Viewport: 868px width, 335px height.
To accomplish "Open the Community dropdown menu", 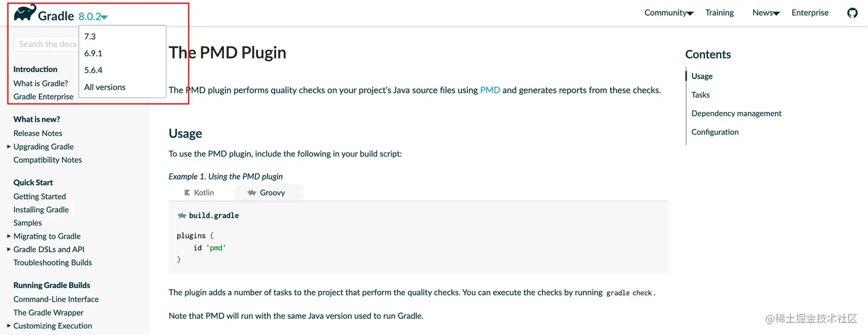I will 669,13.
